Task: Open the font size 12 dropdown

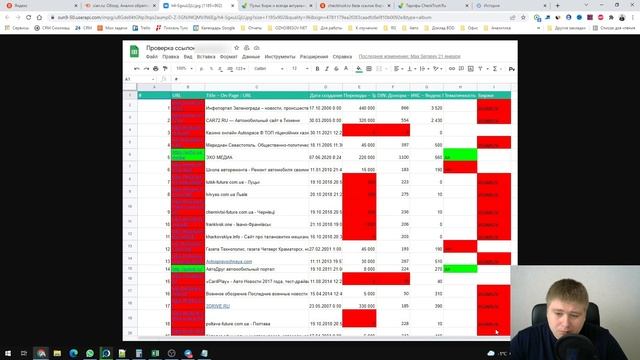Action: click(x=300, y=69)
